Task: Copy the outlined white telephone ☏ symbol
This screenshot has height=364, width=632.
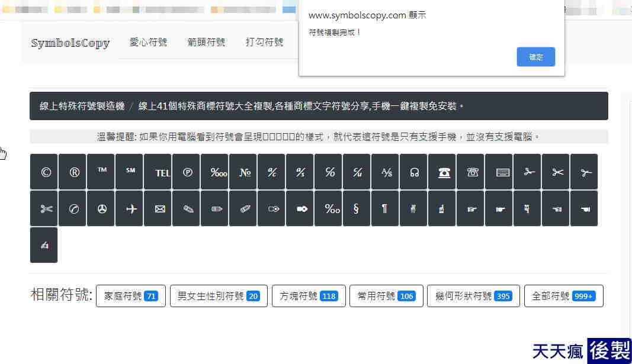Action: 470,172
